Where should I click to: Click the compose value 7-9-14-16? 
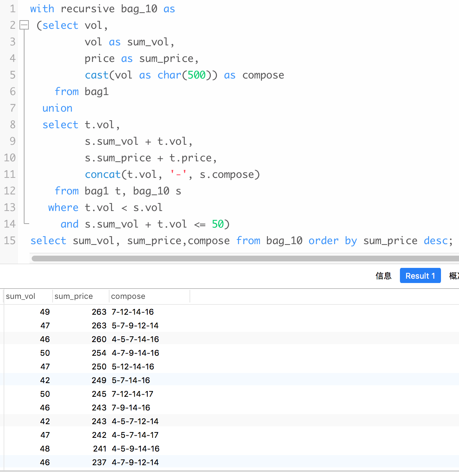131,408
